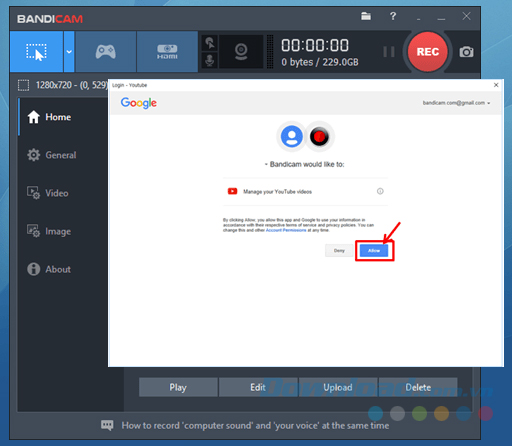Start recording with the REC button
Viewport: 512px width, 446px height.
(428, 52)
